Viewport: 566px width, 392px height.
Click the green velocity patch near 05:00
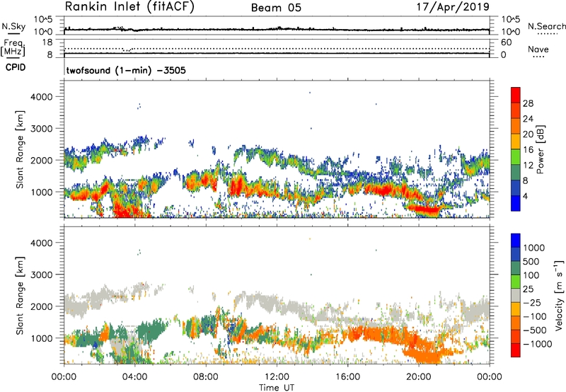click(x=151, y=330)
